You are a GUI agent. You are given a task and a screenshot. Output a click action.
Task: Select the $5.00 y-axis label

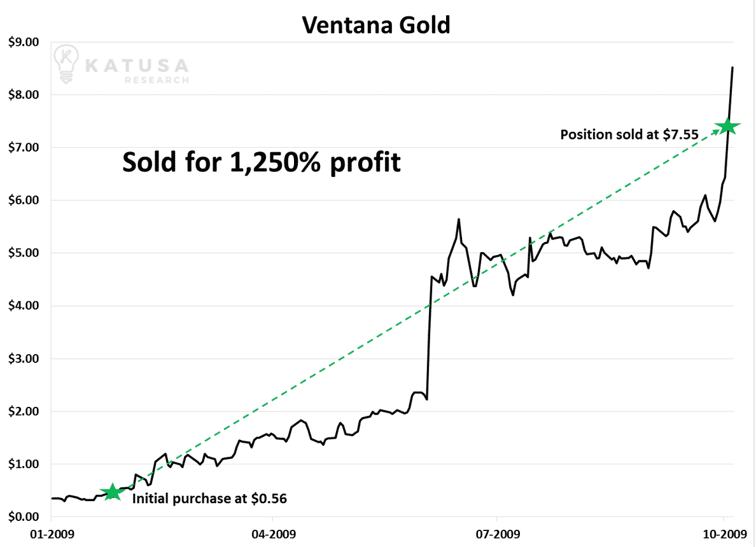[x=24, y=253]
